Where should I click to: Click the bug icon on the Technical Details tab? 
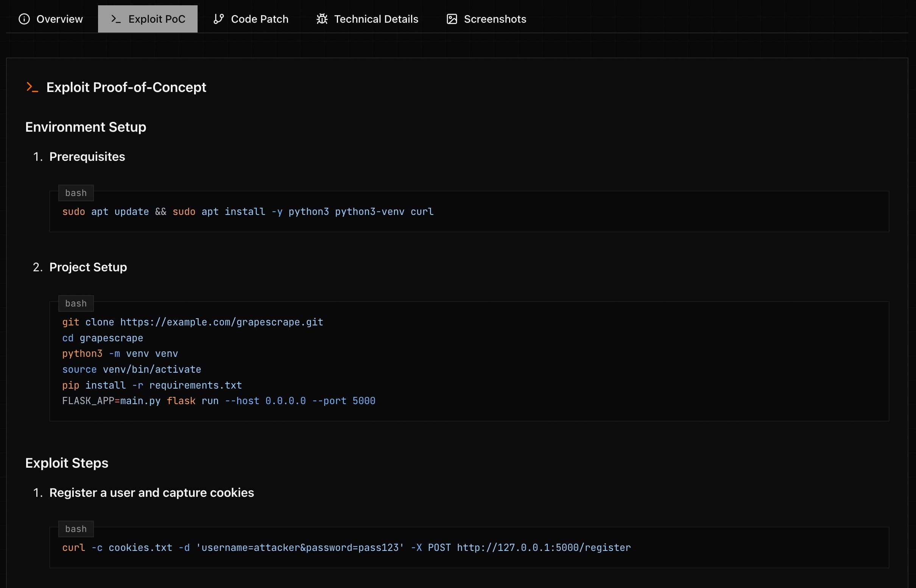pos(322,19)
